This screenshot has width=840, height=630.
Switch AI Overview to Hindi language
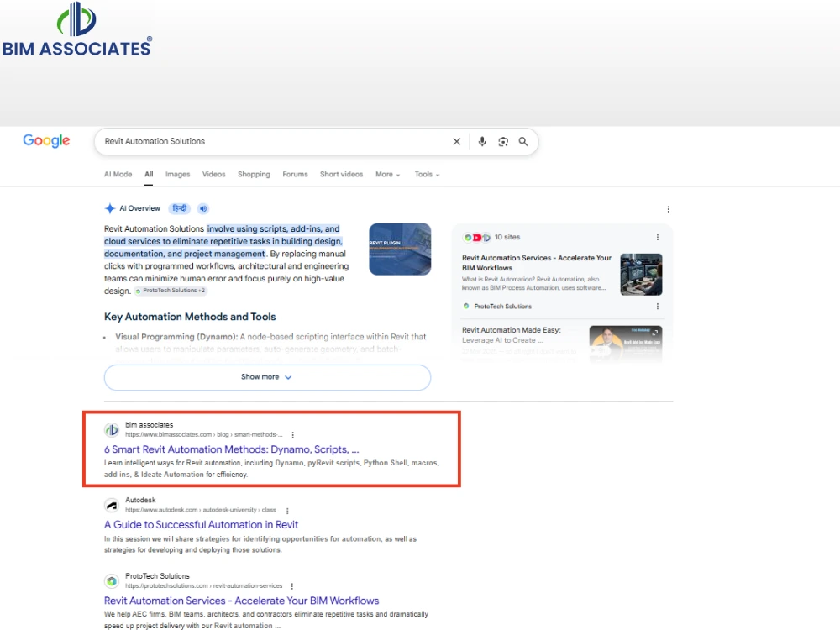click(x=180, y=208)
